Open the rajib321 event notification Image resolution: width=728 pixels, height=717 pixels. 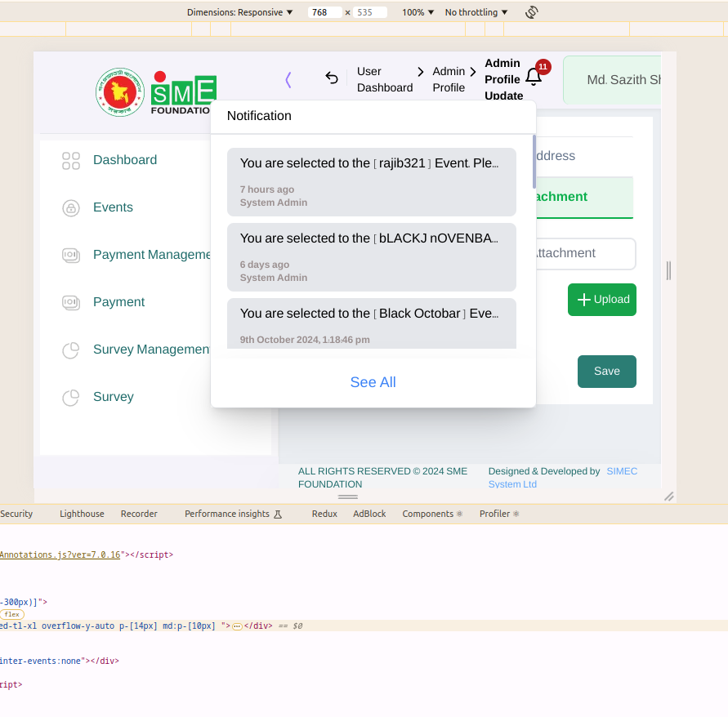pyautogui.click(x=372, y=182)
